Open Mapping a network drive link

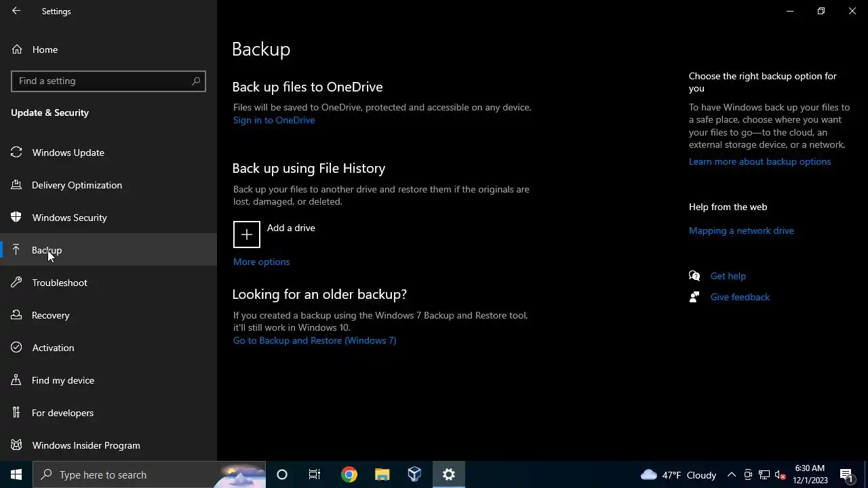[741, 230]
